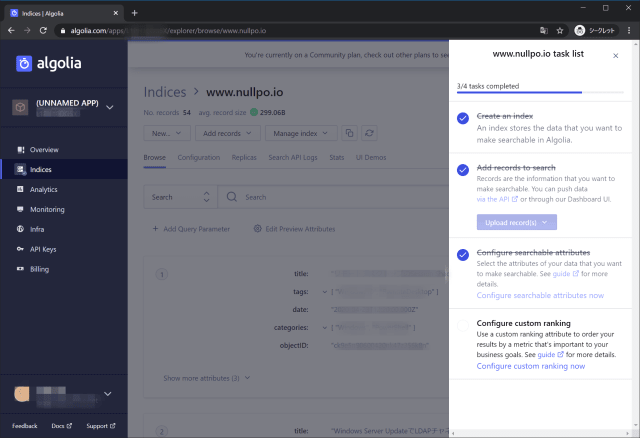Open the Add records dropdown
640x438 pixels.
click(228, 133)
